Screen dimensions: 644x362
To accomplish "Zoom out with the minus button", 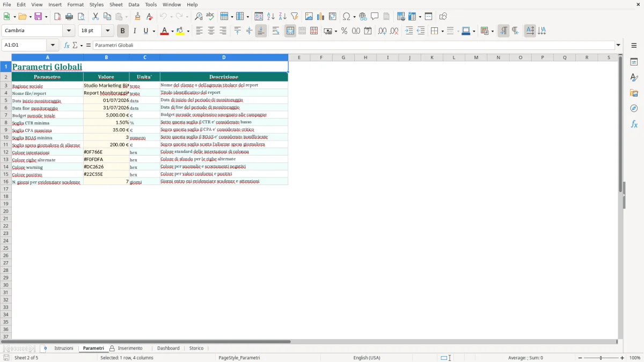I will (x=580, y=358).
